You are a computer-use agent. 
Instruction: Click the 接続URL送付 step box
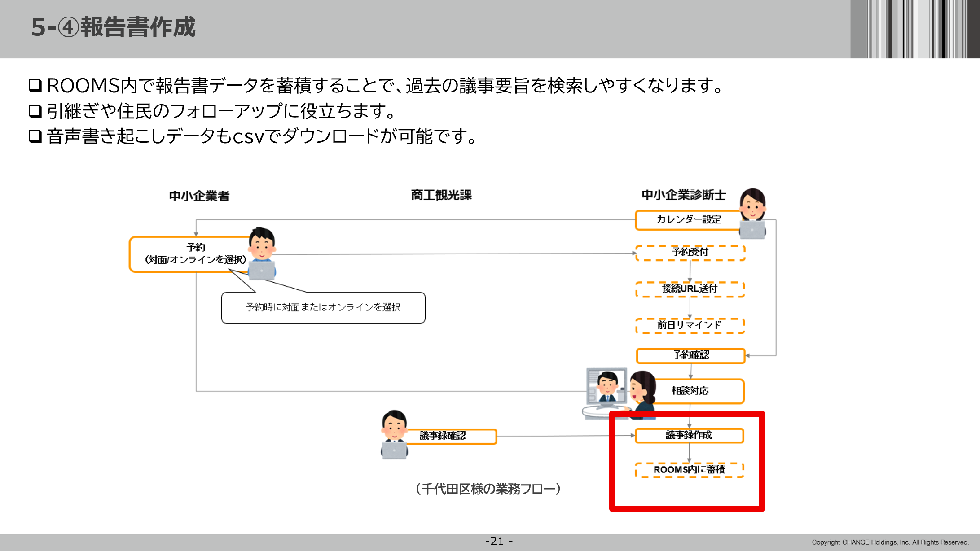(690, 289)
